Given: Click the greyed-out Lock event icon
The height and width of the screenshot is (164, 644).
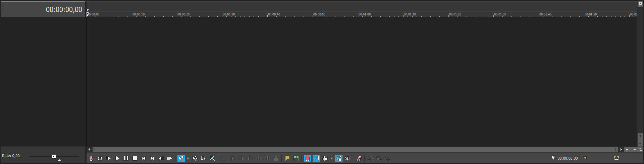Looking at the screenshot, I should coord(276,158).
